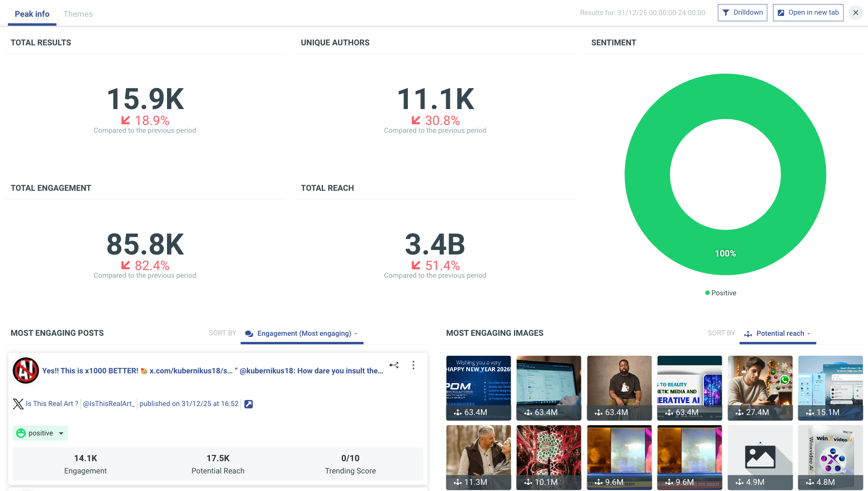Screen dimensions: 868x491
Task: Open the peak results in a new tab
Action: point(808,13)
